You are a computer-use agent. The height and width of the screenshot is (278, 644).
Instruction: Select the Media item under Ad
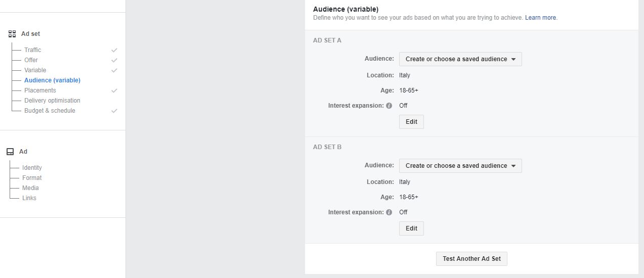pos(30,188)
